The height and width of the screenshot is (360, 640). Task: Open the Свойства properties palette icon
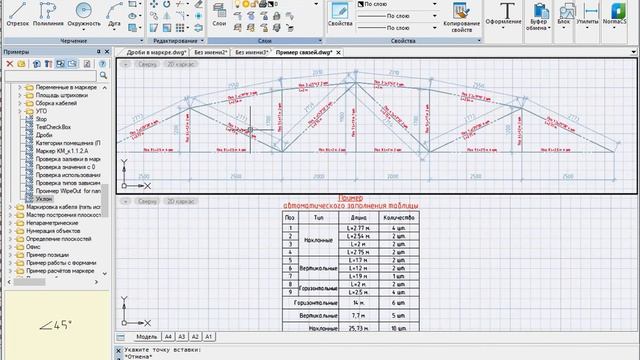point(340,15)
